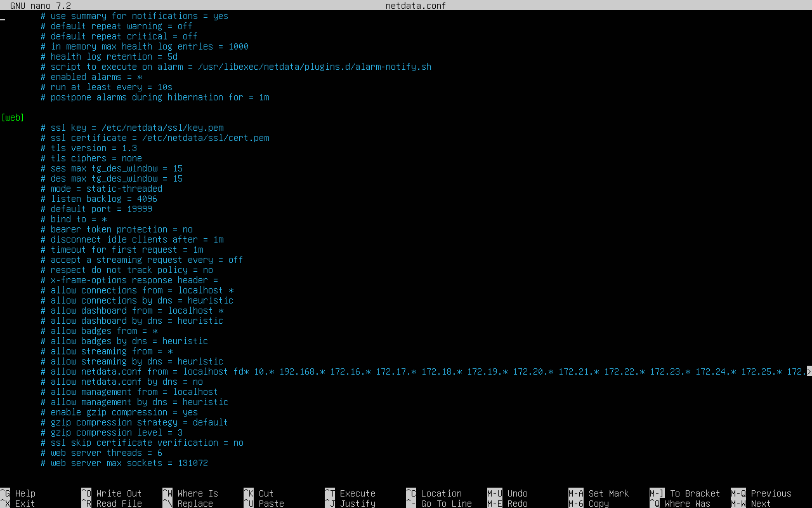Click the ^U Paste shortcut
Image resolution: width=812 pixels, height=508 pixels.
pos(264,504)
